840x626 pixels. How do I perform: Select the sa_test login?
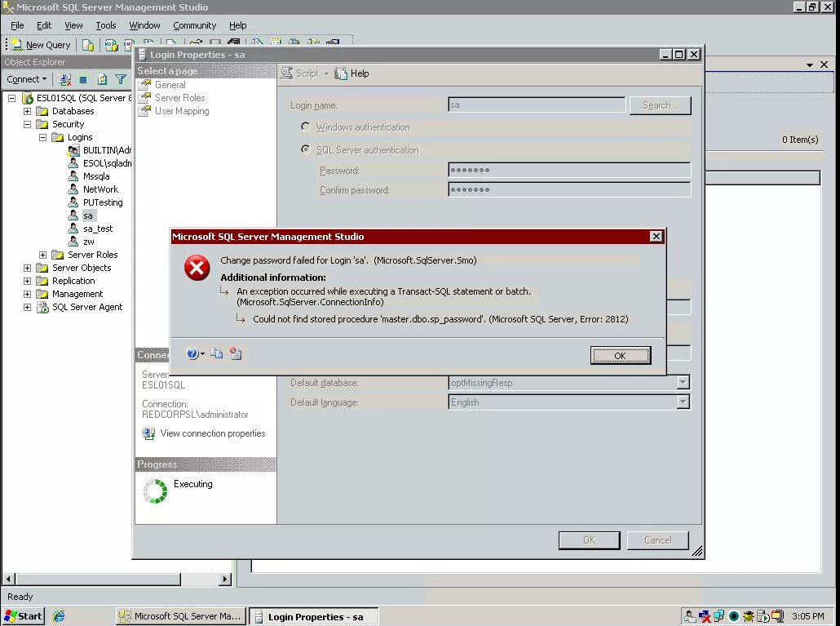coord(98,229)
